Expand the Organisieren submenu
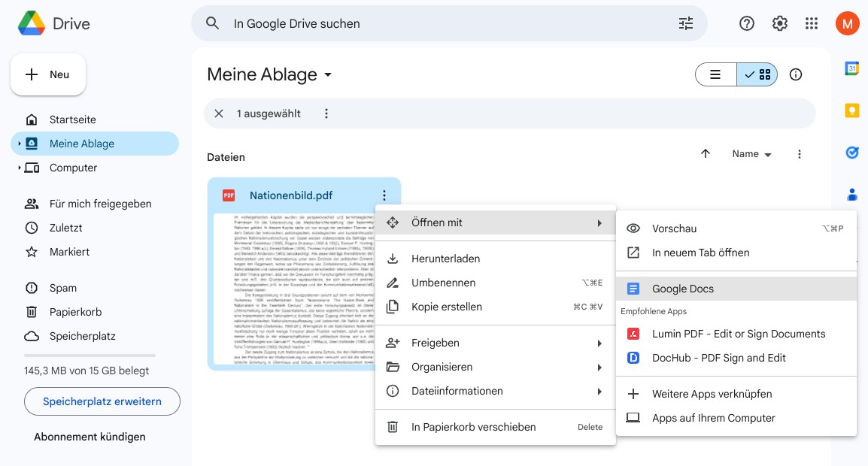 [496, 366]
